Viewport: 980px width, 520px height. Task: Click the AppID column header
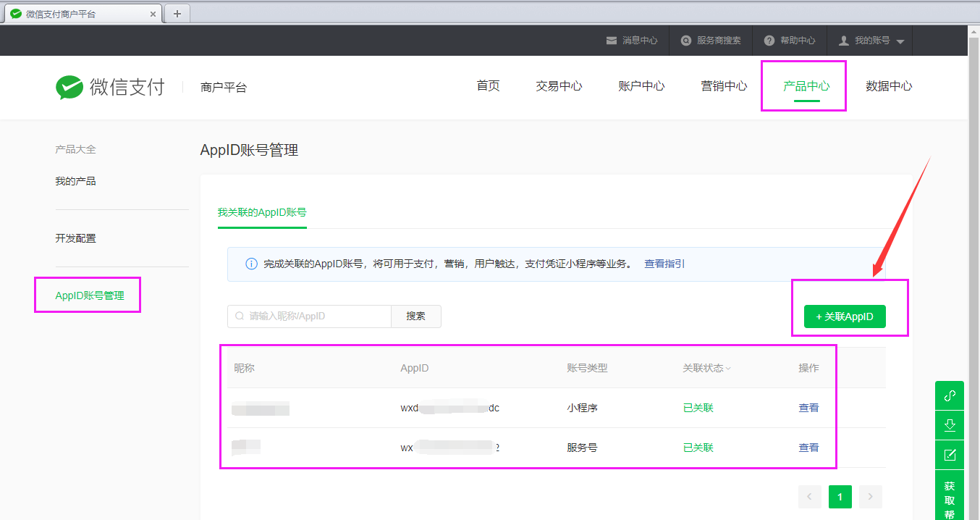click(x=415, y=368)
